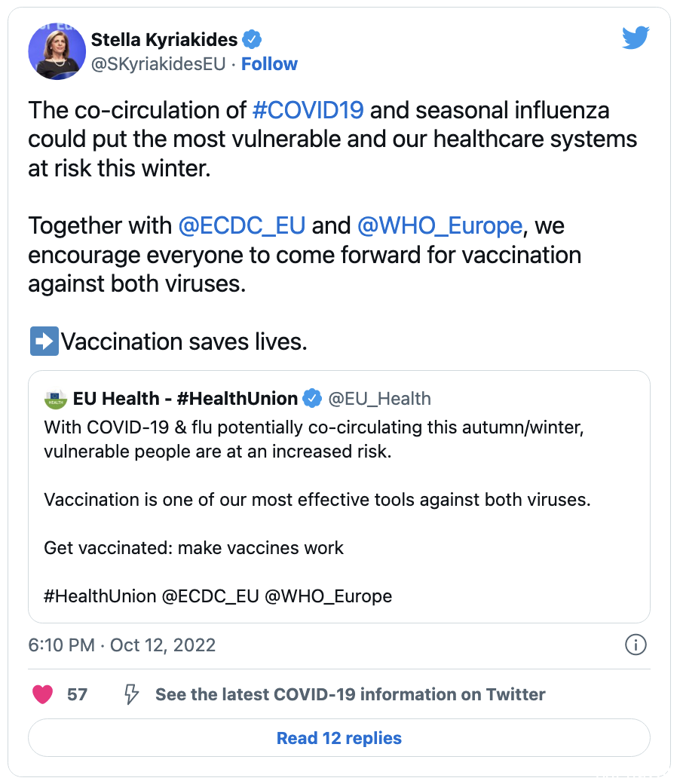Like the tweet with heart icon
The height and width of the screenshot is (784, 680).
point(43,694)
